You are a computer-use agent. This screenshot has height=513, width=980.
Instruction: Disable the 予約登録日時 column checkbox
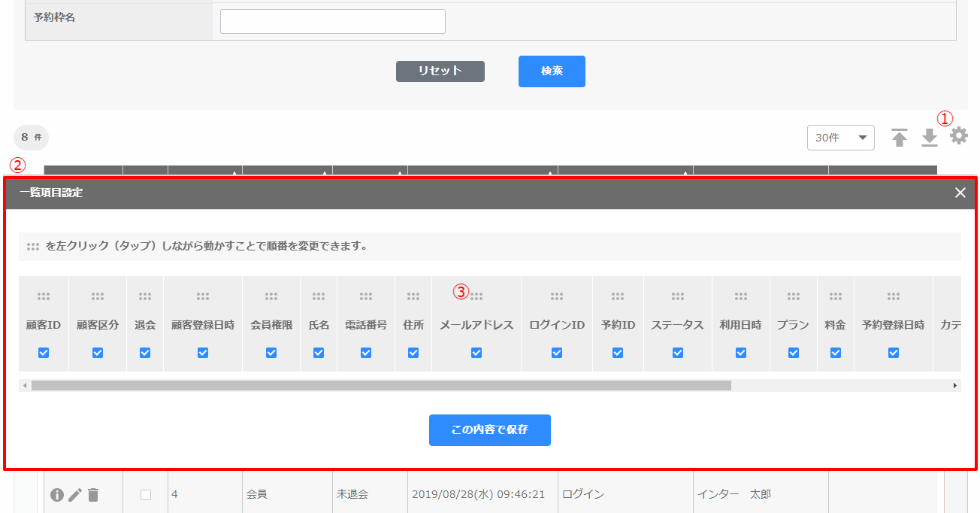point(893,352)
